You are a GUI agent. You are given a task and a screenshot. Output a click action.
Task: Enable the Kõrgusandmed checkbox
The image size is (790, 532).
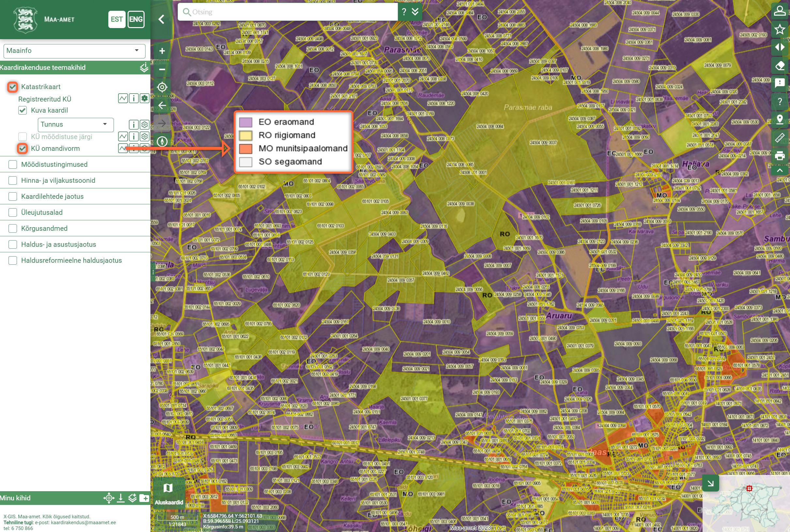click(x=12, y=228)
